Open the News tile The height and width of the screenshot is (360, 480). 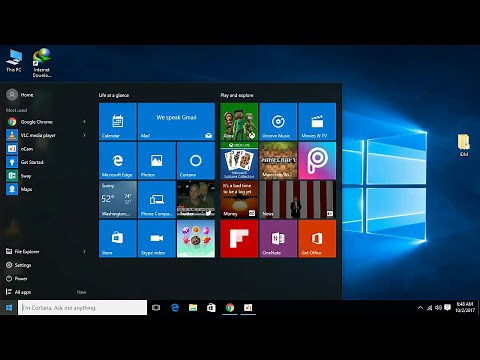pos(297,199)
